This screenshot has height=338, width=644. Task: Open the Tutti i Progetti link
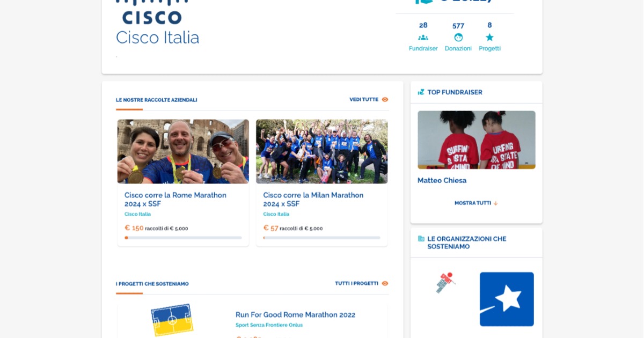356,284
